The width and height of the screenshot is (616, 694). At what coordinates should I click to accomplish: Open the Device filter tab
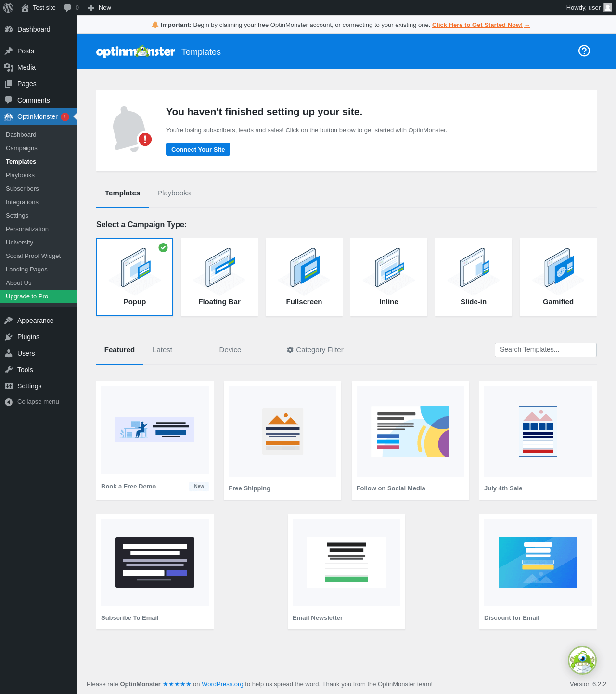230,350
